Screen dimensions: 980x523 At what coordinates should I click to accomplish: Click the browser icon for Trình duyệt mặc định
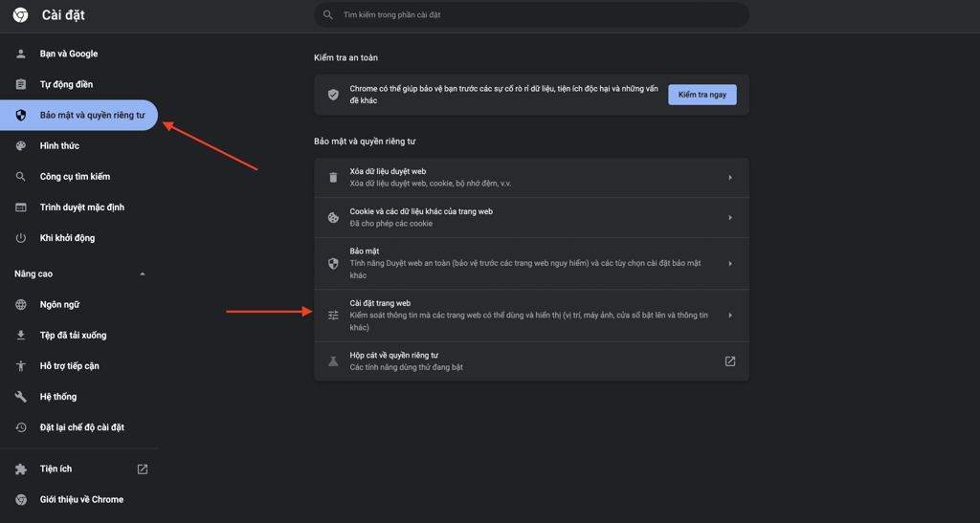pos(21,207)
